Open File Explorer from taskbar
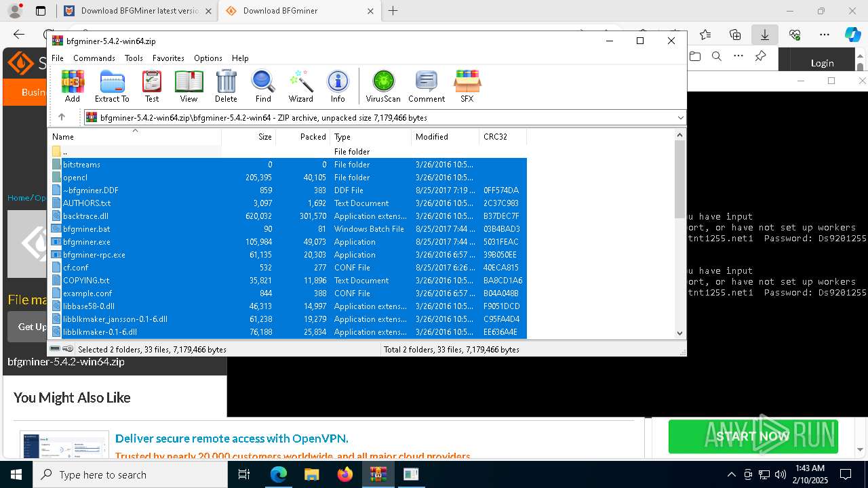Viewport: 868px width, 488px height. click(311, 474)
